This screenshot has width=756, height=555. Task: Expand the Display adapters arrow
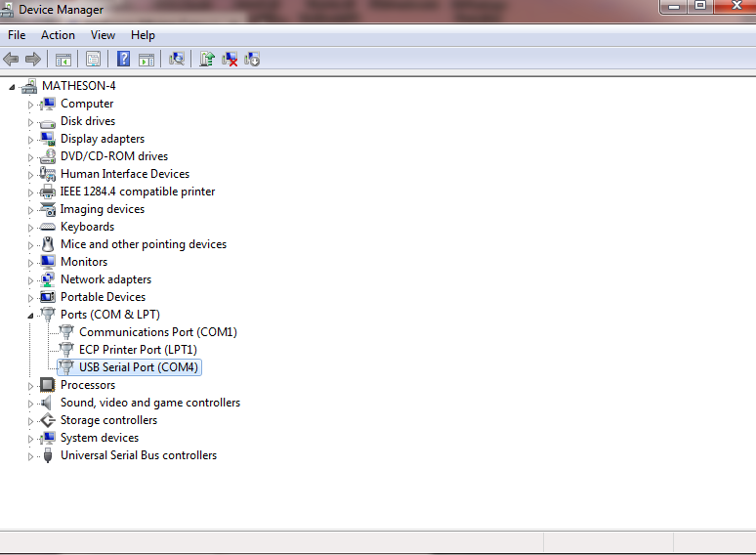(x=30, y=140)
